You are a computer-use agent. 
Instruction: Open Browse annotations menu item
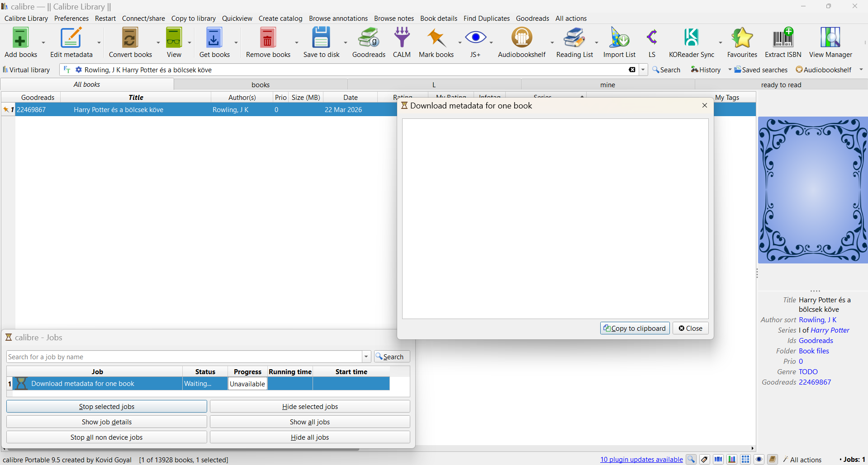coord(338,19)
